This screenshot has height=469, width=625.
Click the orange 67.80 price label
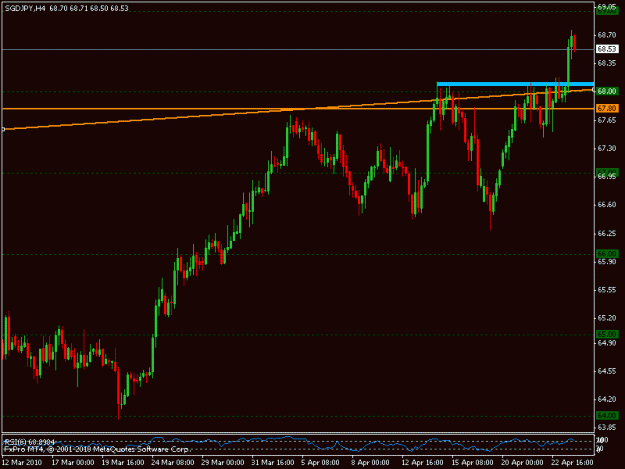(x=607, y=108)
